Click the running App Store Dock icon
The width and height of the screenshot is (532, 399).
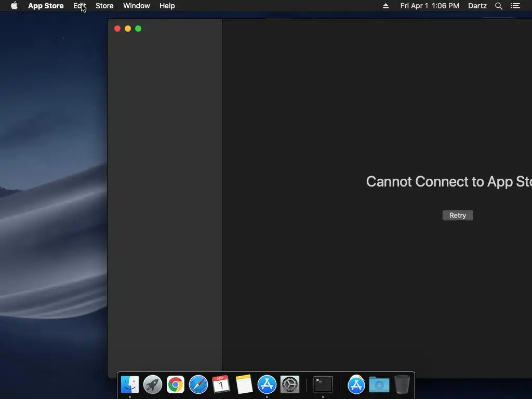tap(267, 384)
